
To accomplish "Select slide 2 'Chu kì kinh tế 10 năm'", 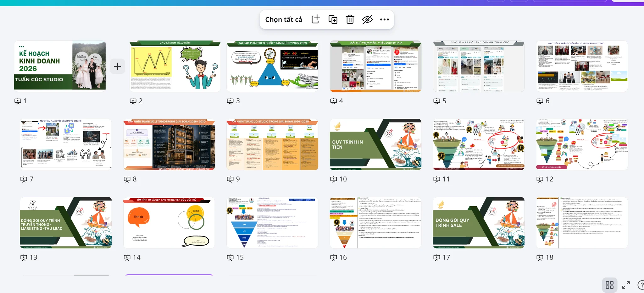I will 175,66.
